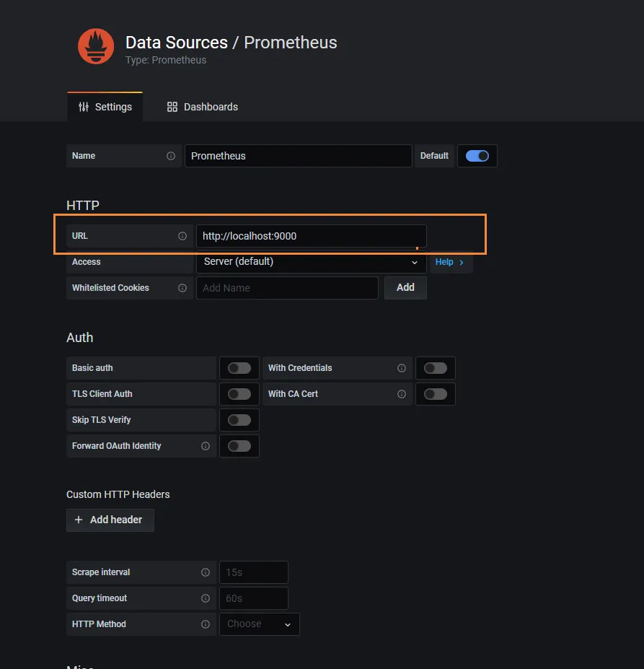Open the Access Server (default) dropdown
This screenshot has width=644, height=669.
(310, 262)
